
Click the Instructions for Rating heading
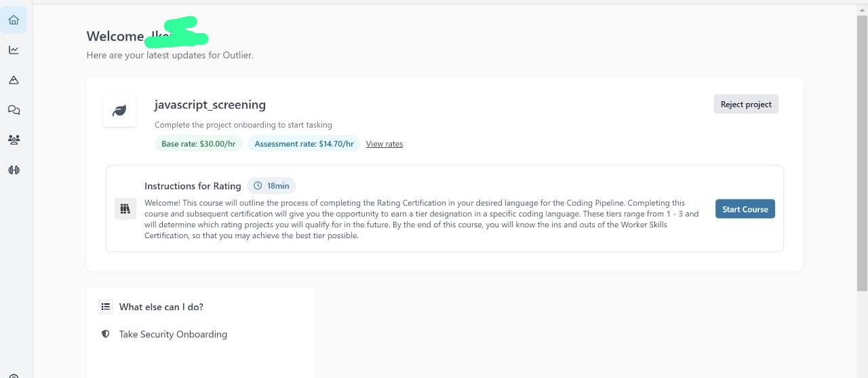point(193,186)
